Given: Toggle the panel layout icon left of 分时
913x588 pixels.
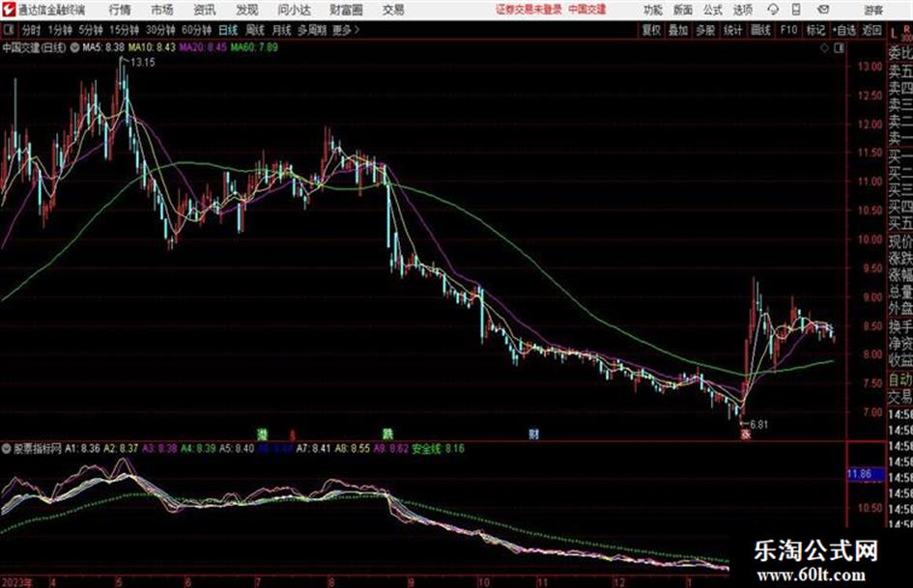Looking at the screenshot, I should (8, 30).
